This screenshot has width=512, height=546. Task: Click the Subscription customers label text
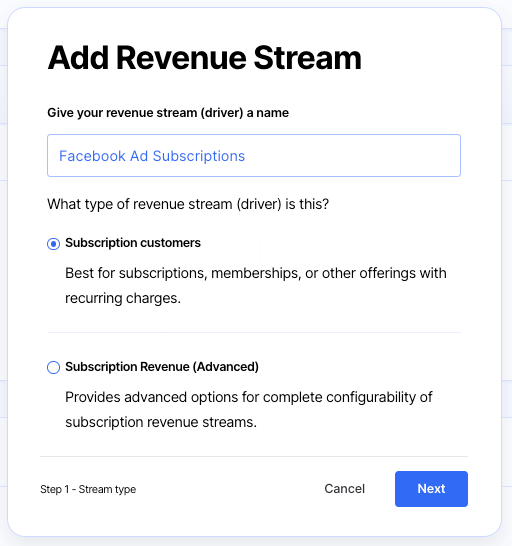(x=133, y=243)
